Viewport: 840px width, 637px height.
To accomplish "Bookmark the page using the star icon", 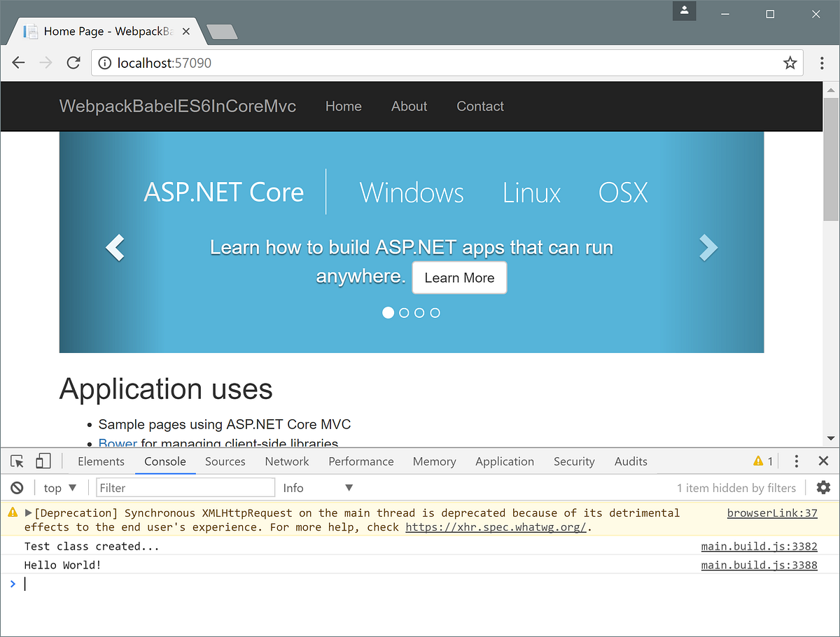I will click(790, 62).
